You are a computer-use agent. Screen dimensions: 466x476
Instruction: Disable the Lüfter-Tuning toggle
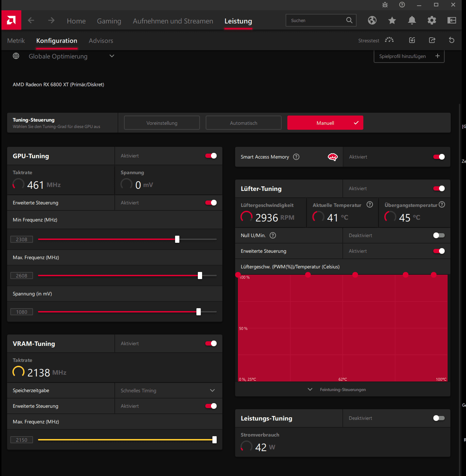439,188
